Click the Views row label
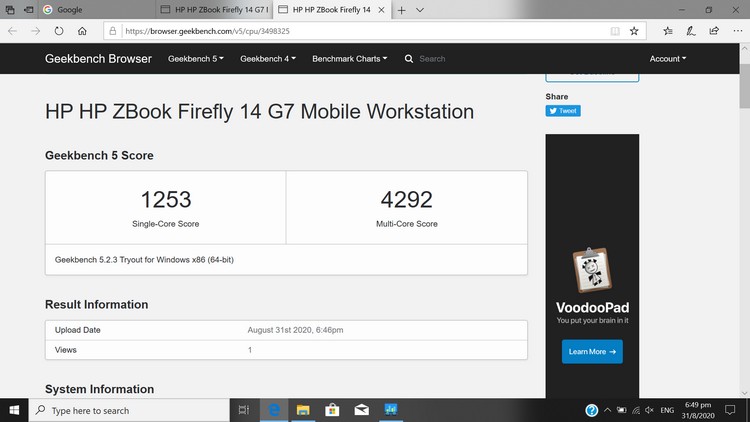Image resolution: width=750 pixels, height=422 pixels. click(66, 350)
